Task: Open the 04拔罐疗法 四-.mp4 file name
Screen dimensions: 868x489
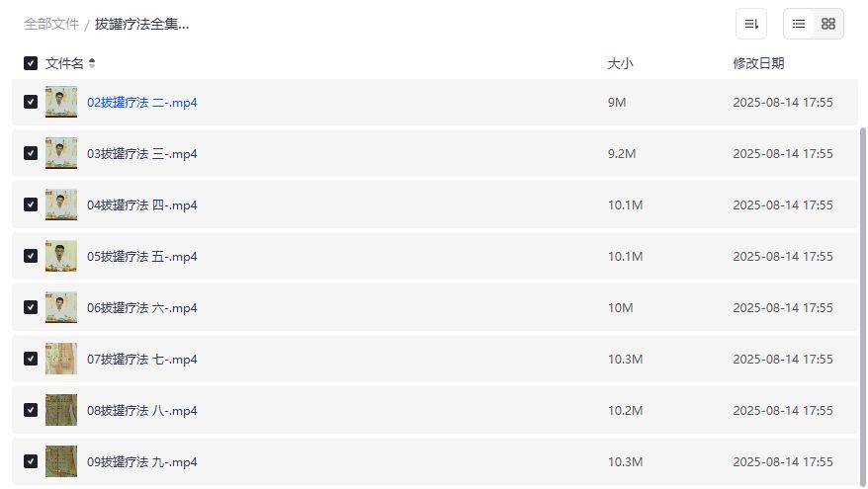Action: click(x=142, y=204)
